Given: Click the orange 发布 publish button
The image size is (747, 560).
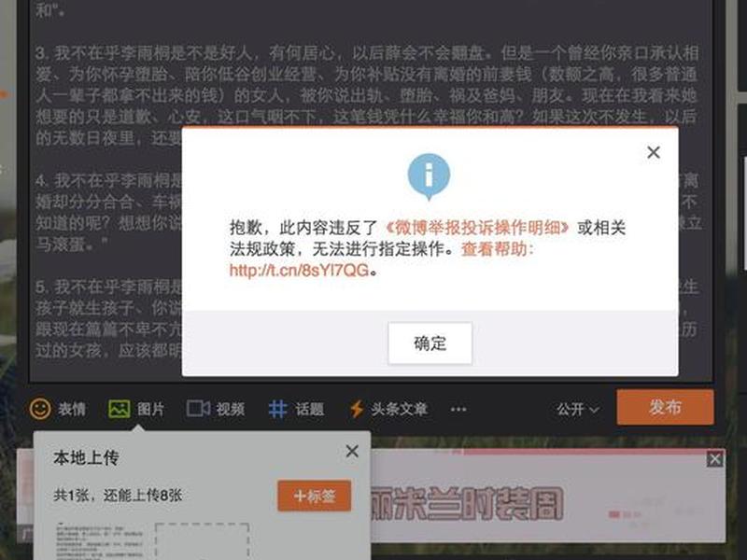Looking at the screenshot, I should pos(665,407).
